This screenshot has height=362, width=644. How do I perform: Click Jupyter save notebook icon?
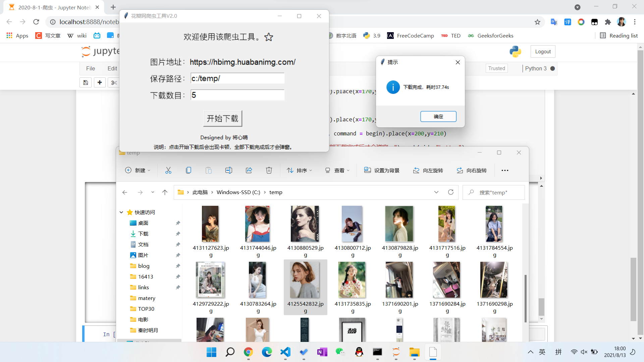pyautogui.click(x=86, y=82)
